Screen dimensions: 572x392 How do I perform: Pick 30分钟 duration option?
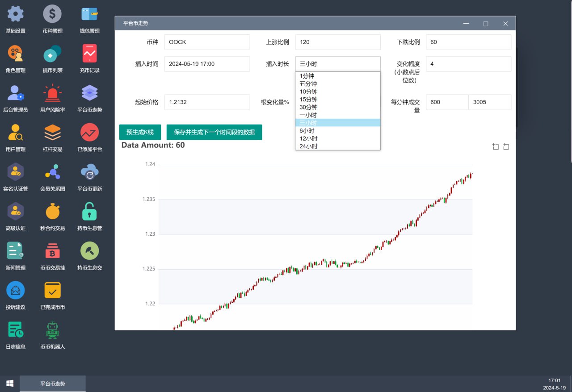click(338, 107)
